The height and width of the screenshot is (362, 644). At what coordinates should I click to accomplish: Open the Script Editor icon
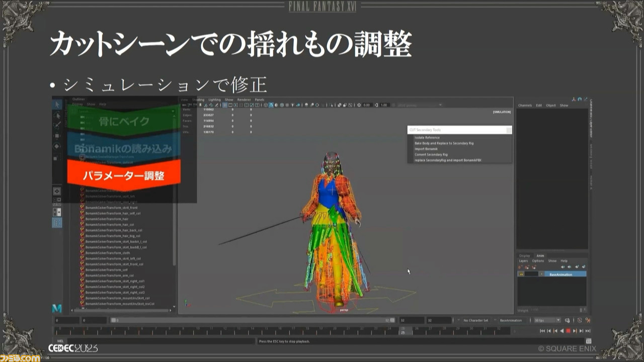[588, 341]
